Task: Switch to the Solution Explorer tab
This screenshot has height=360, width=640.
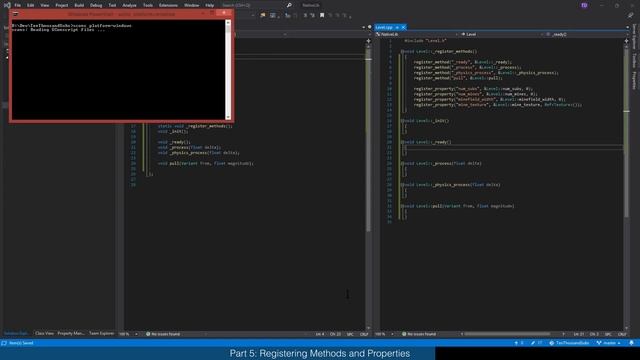Action: [x=16, y=333]
